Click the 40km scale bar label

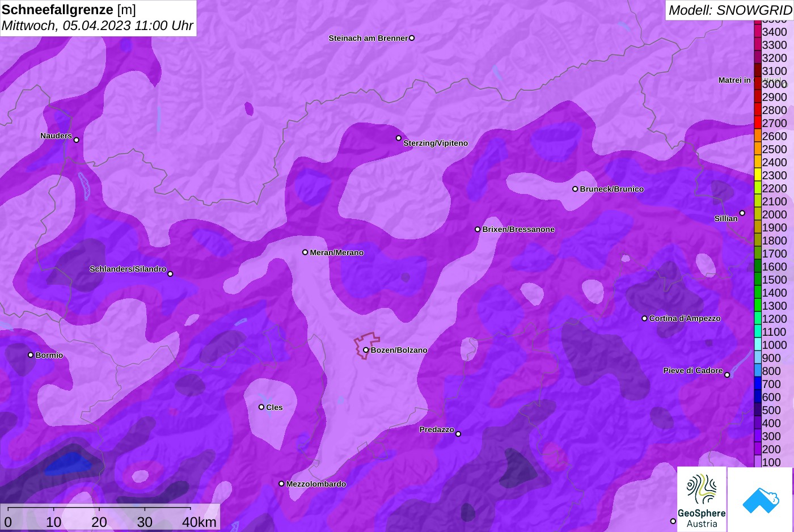[199, 522]
